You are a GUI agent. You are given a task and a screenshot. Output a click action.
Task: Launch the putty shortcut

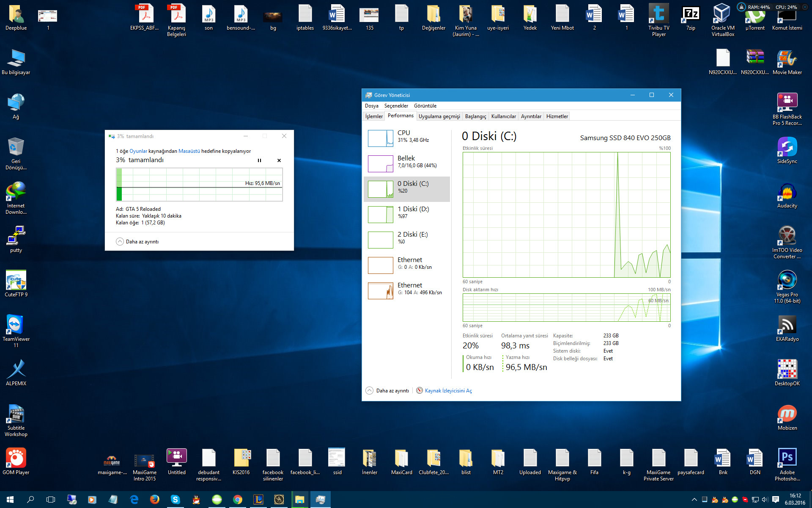[16, 239]
